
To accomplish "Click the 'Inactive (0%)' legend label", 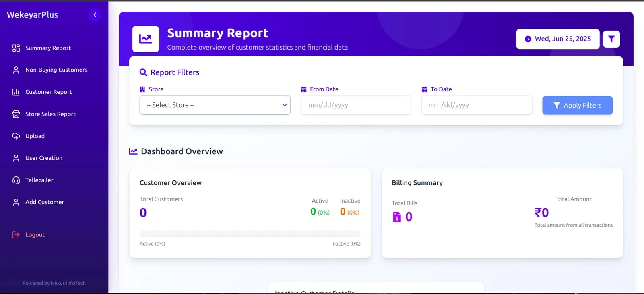I will click(x=346, y=244).
